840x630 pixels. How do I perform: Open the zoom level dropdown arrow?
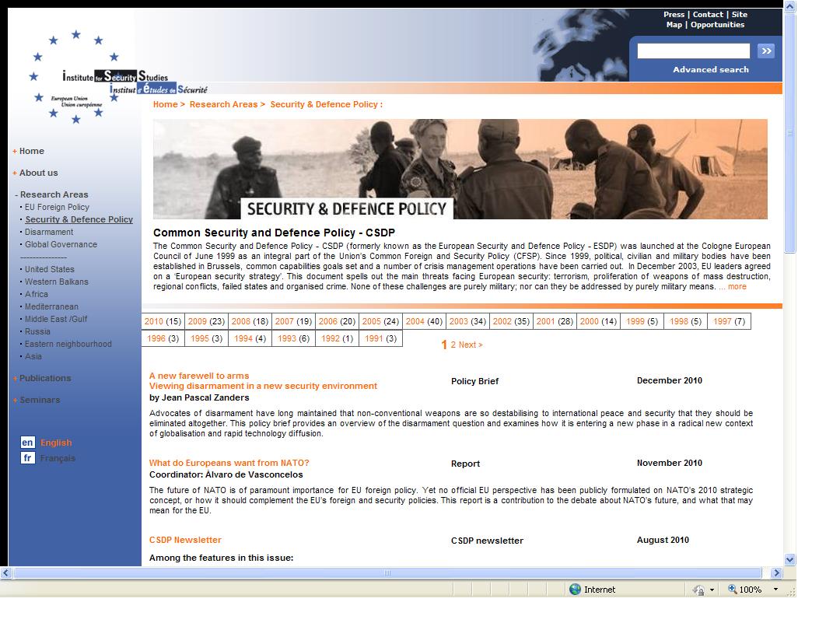(775, 590)
